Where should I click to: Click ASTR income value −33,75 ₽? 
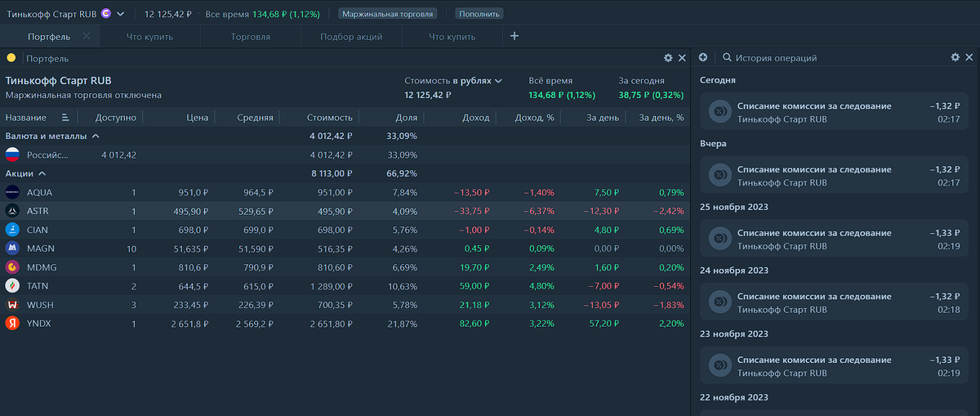471,211
